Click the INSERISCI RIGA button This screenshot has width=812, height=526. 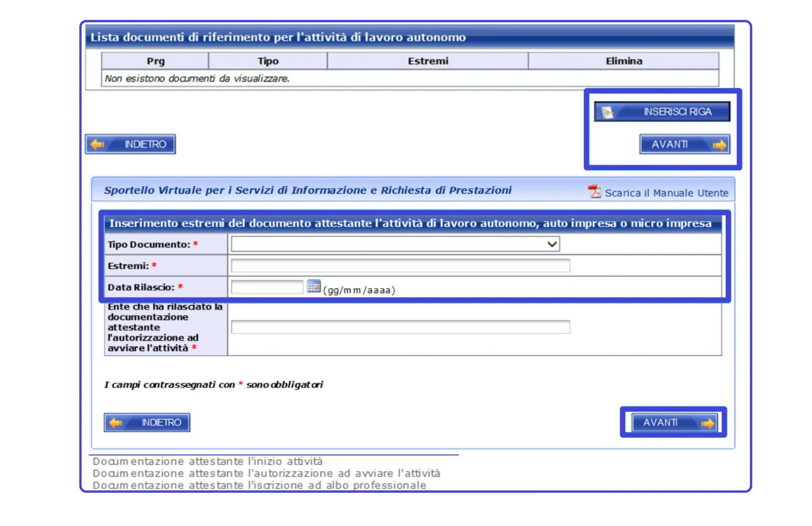(662, 112)
